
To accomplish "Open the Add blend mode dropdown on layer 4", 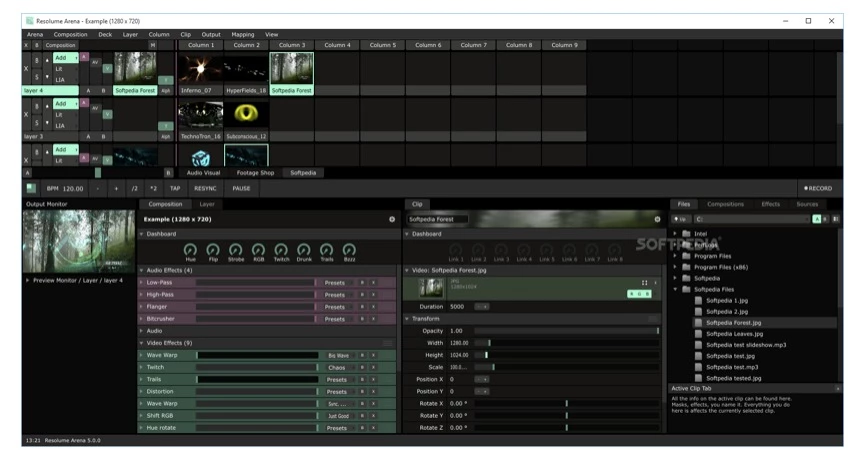I will click(65, 58).
